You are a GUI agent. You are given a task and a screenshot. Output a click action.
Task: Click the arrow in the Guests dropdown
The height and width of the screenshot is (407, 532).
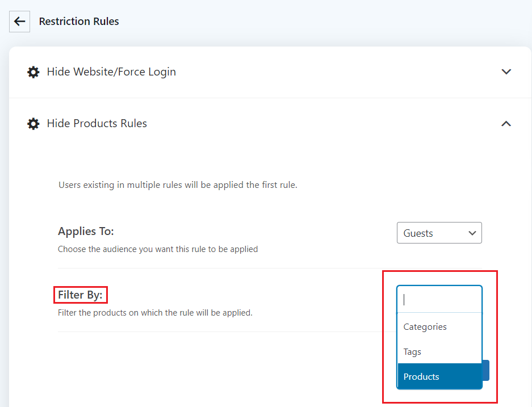point(472,233)
